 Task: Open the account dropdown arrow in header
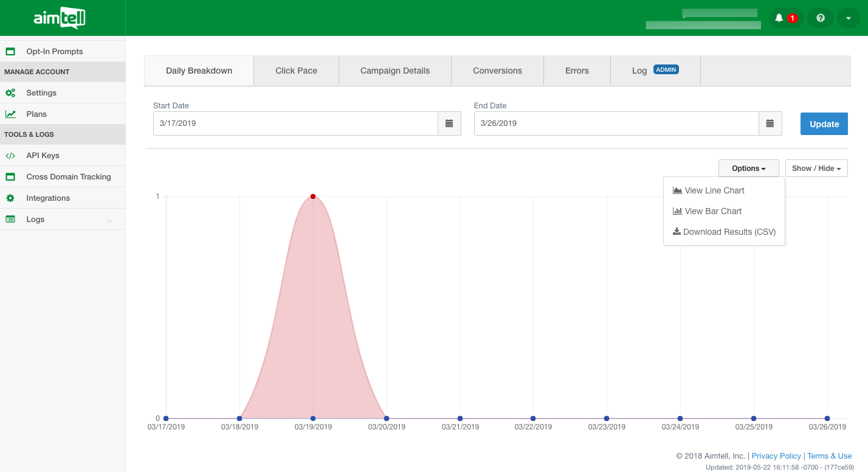pos(848,18)
